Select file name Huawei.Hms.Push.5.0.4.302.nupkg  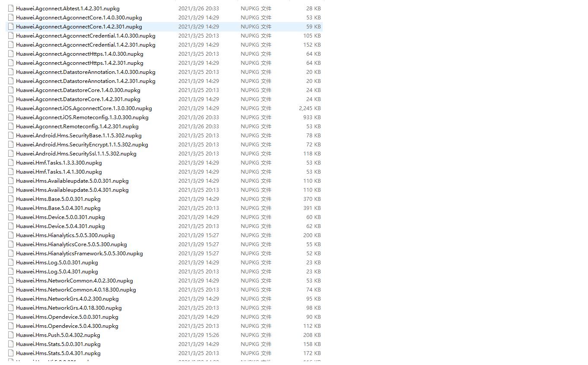pyautogui.click(x=58, y=335)
